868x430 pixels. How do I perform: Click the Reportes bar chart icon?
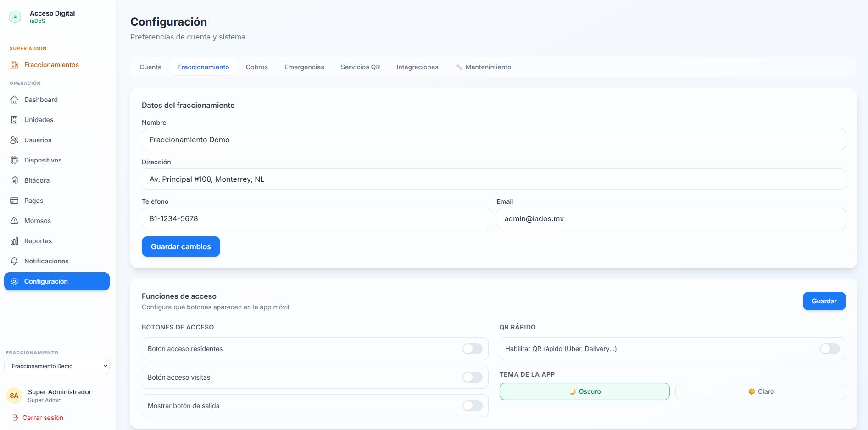click(14, 241)
